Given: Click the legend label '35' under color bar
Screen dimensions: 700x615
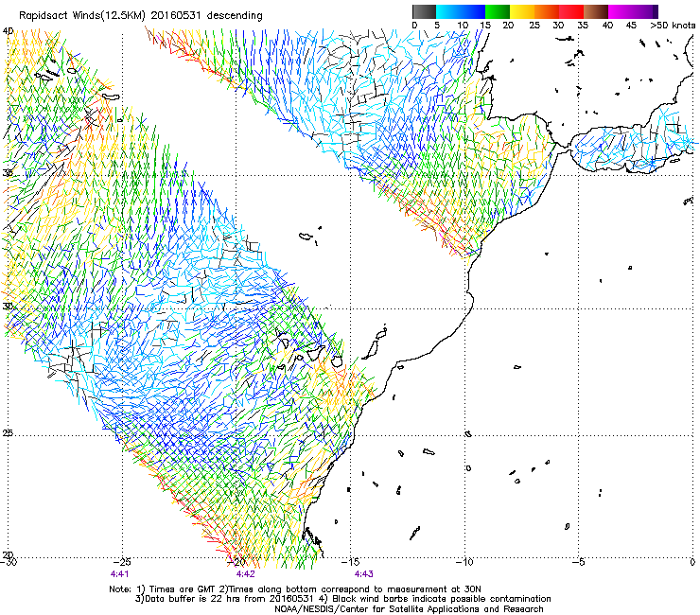Looking at the screenshot, I should click(x=583, y=26).
